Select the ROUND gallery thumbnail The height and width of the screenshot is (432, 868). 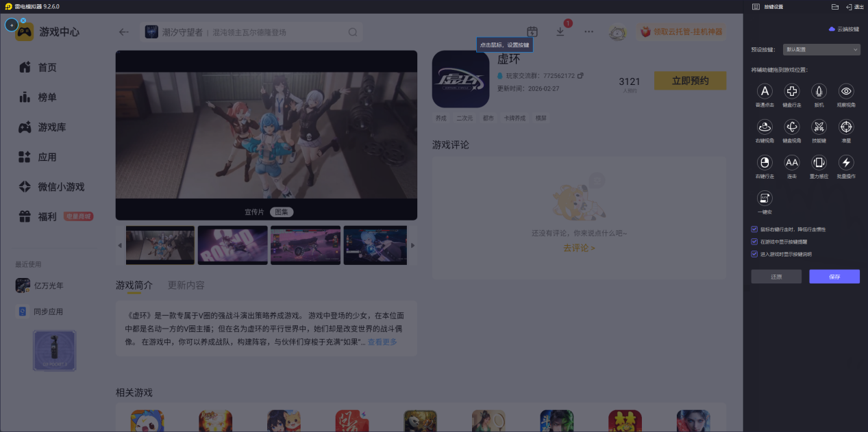point(232,245)
